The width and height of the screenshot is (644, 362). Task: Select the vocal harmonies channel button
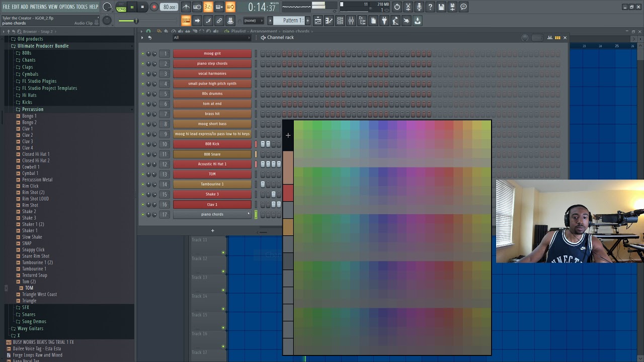(x=212, y=73)
